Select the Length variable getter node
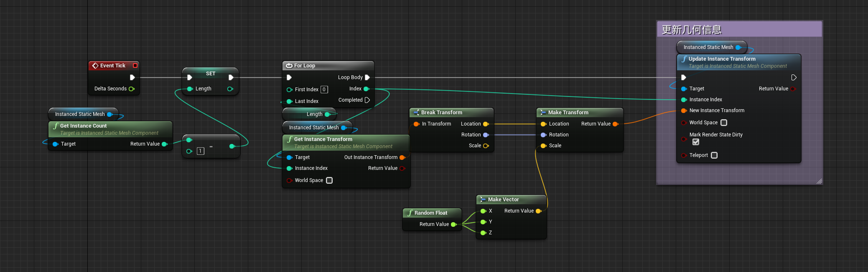The width and height of the screenshot is (868, 272). (x=309, y=114)
